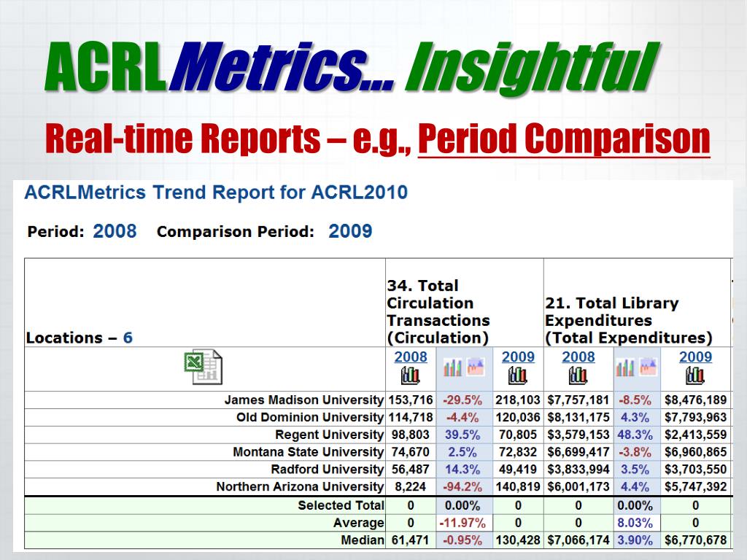Click median circulation value 61,471
The height and width of the screenshot is (560, 747).
point(411,540)
